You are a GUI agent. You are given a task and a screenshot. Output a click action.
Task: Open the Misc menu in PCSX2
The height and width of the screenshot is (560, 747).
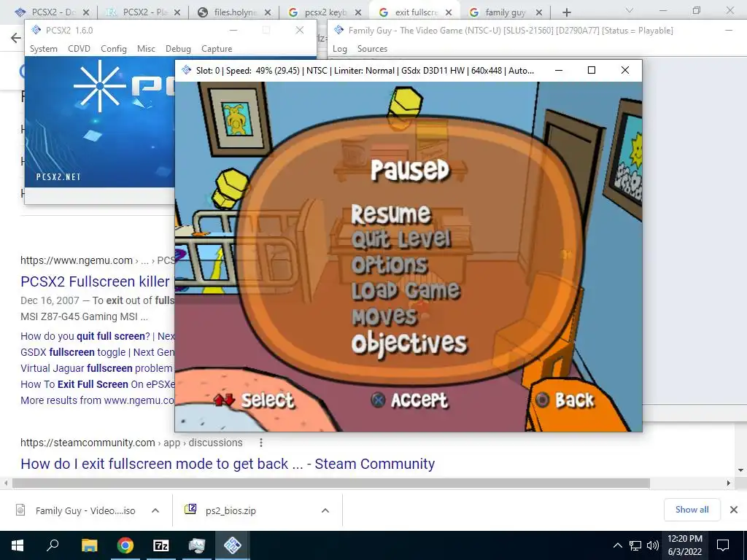click(x=146, y=49)
